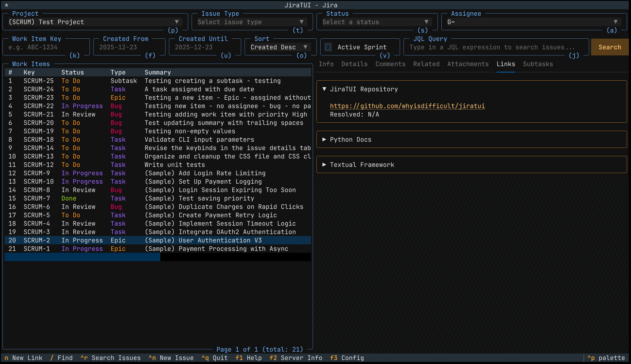The image size is (631, 364).
Task: Open the Issue Type selector
Action: click(252, 22)
